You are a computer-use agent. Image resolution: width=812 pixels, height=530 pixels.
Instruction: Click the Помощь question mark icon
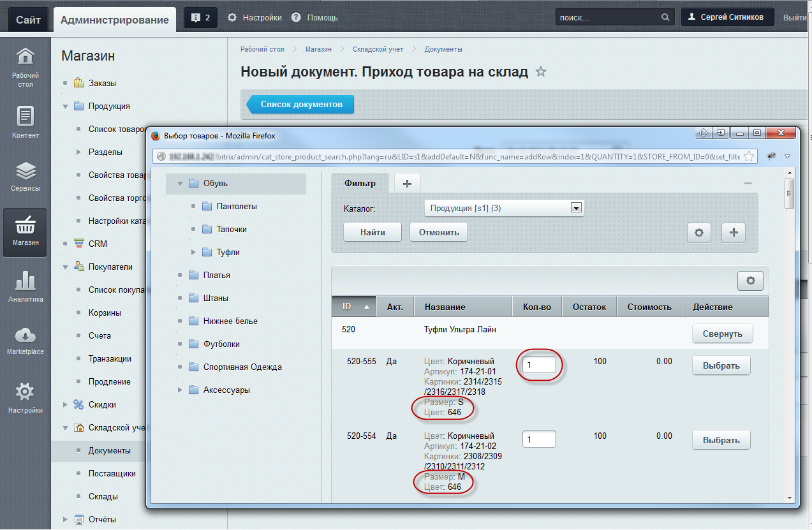pyautogui.click(x=296, y=18)
